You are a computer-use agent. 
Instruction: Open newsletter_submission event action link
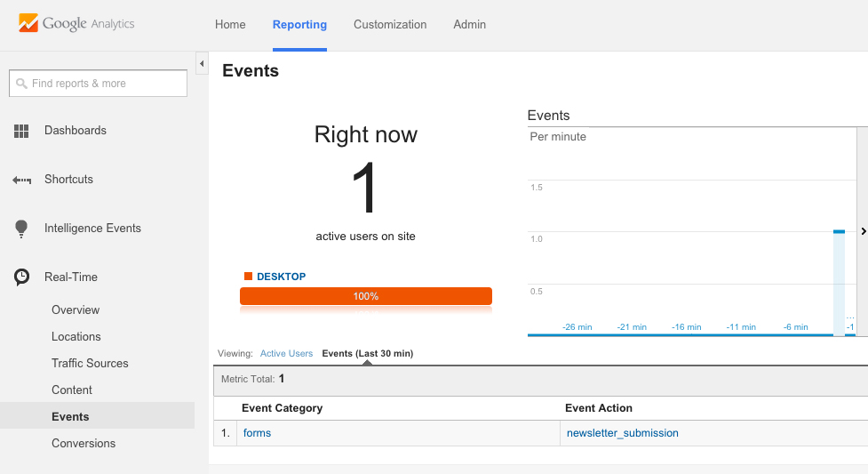point(623,433)
